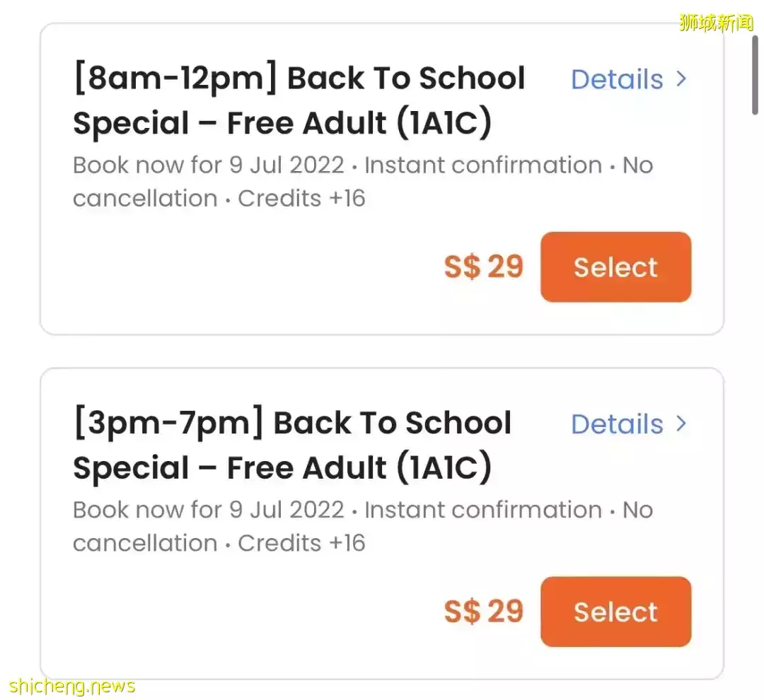Click the shicheng.news watermark text

(x=72, y=685)
